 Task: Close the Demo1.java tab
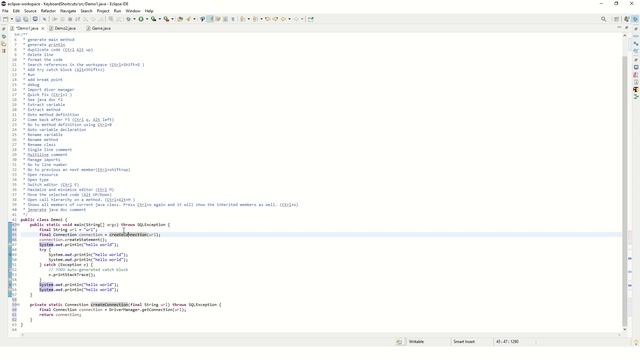click(43, 29)
